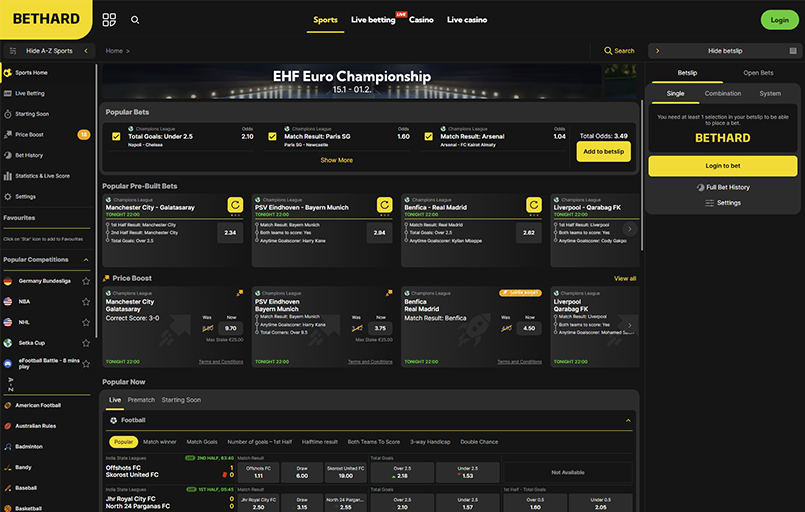Star the NBA competition

tap(86, 301)
